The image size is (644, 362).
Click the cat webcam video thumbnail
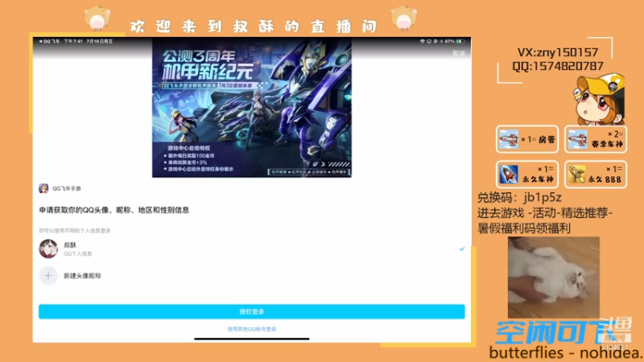tap(554, 277)
